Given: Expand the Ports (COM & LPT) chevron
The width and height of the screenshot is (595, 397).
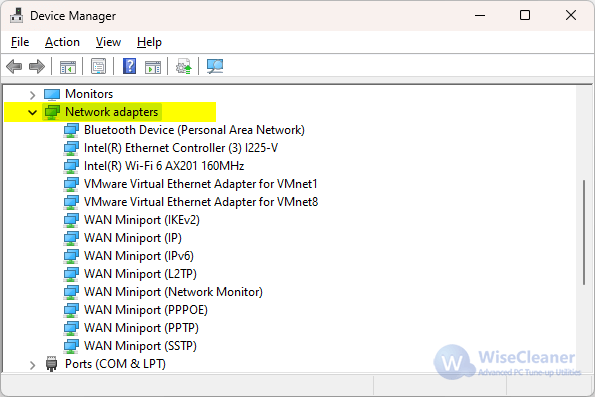Looking at the screenshot, I should 33,365.
